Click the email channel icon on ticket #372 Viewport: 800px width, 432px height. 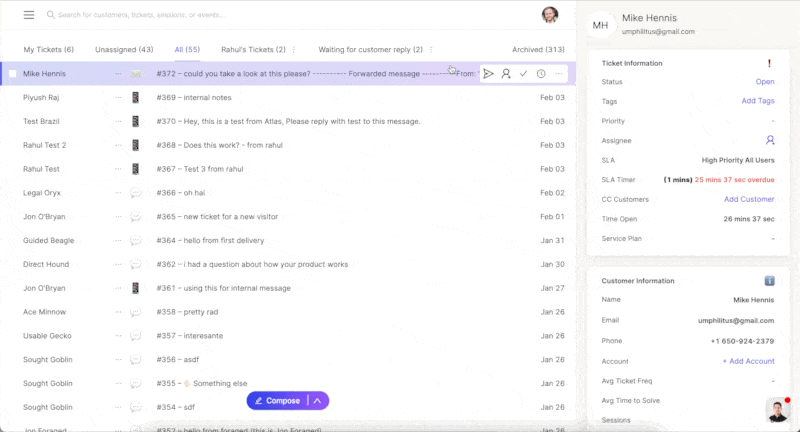136,74
